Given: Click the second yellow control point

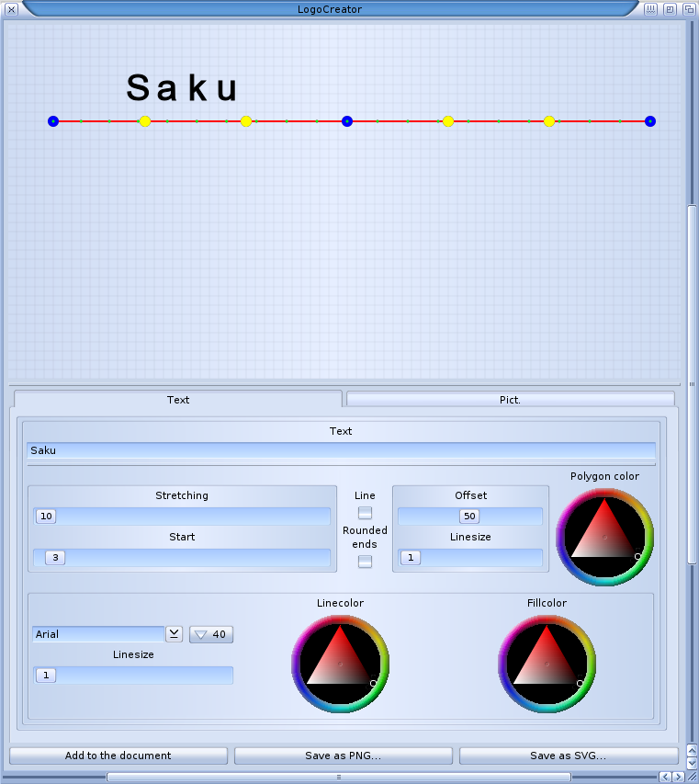Looking at the screenshot, I should click(246, 121).
